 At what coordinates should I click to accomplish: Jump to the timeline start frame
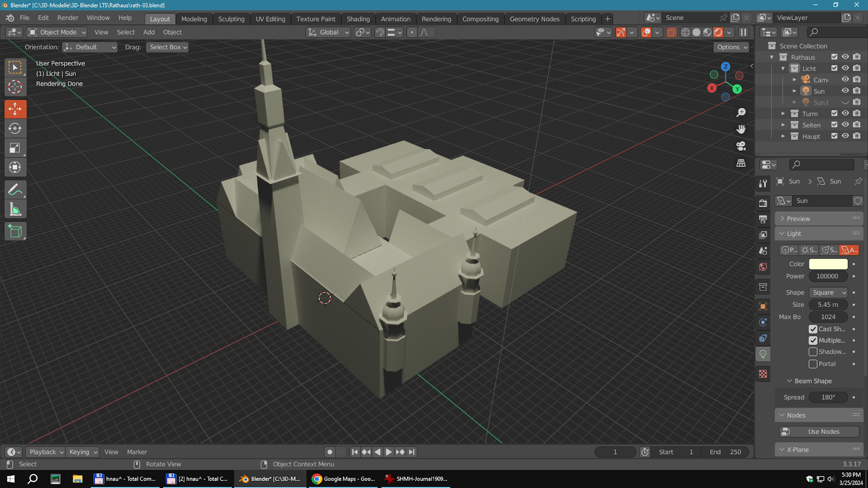pos(355,452)
